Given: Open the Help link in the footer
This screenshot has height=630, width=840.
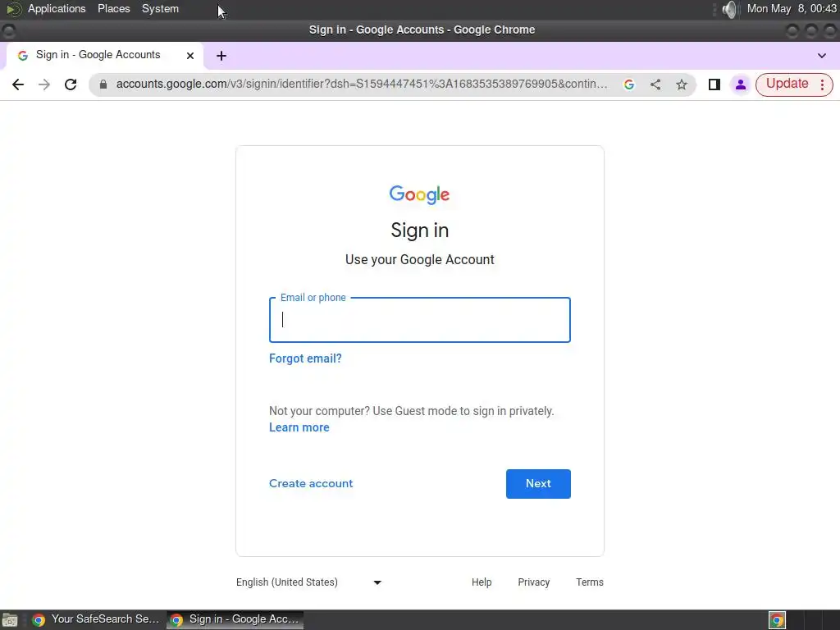Looking at the screenshot, I should coord(482,582).
